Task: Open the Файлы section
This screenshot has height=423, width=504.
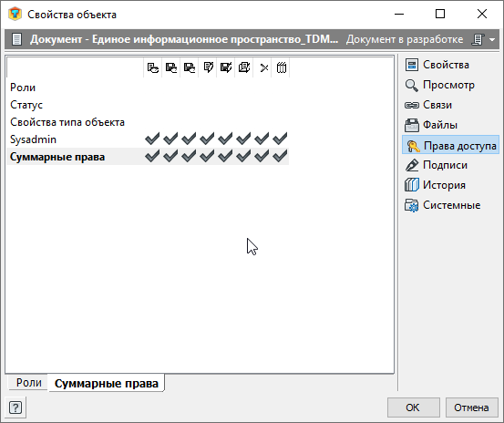Action: coord(411,125)
